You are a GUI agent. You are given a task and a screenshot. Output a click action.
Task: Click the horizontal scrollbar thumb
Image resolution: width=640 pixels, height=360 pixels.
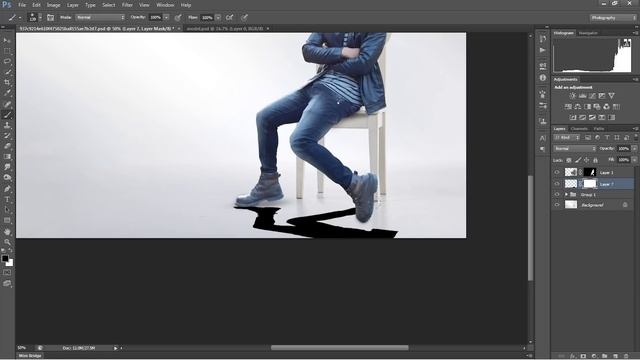pos(340,348)
